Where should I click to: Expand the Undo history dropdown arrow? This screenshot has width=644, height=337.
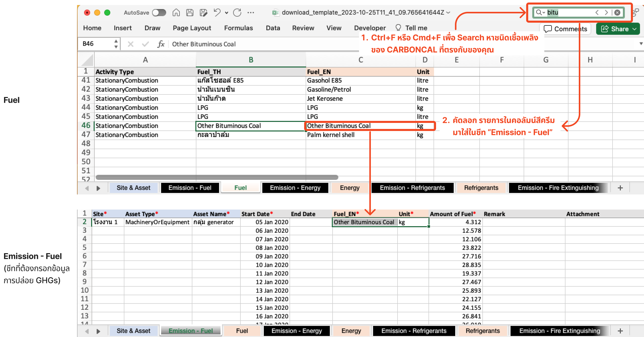227,13
